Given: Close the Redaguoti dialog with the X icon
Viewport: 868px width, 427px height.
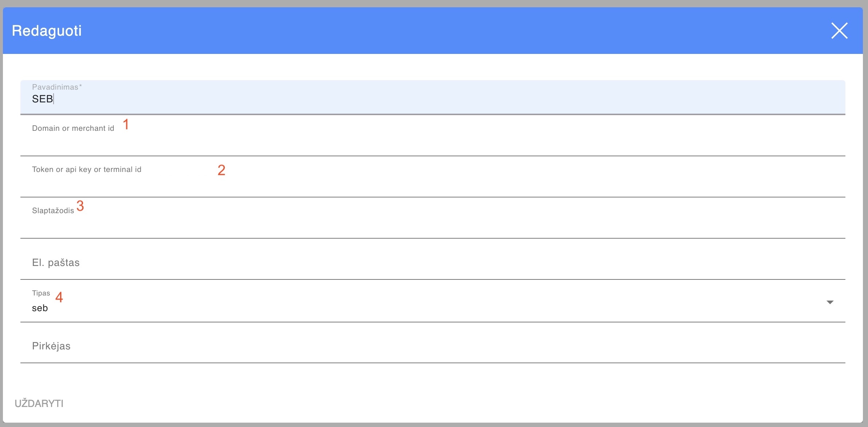Looking at the screenshot, I should 839,31.
